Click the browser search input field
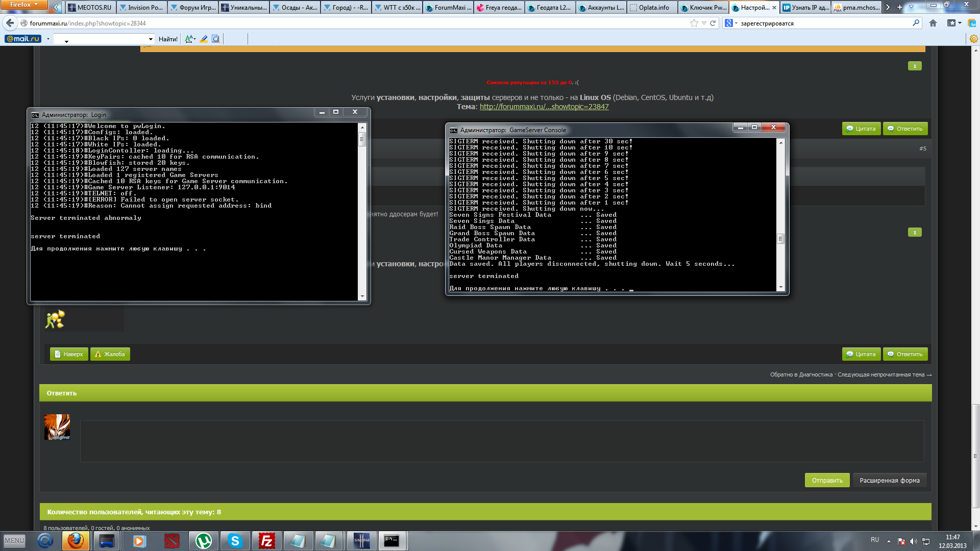The height and width of the screenshot is (551, 980). [x=824, y=23]
